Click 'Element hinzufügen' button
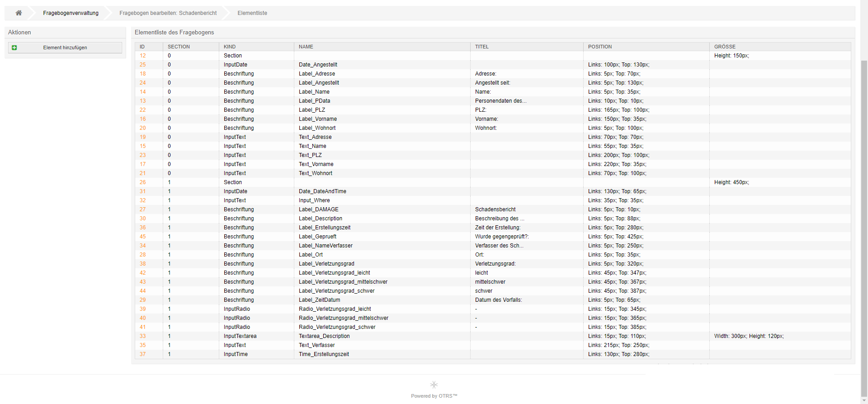This screenshot has height=404, width=868. click(65, 48)
